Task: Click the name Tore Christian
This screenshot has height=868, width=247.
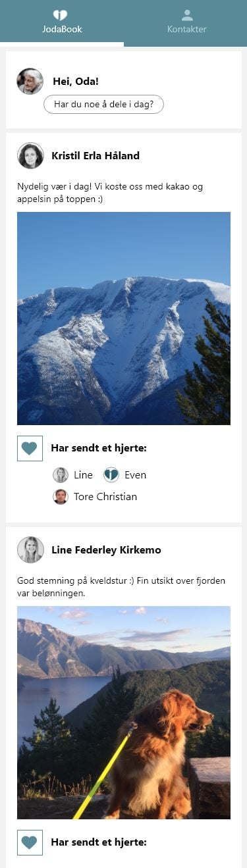Action: pyautogui.click(x=105, y=497)
